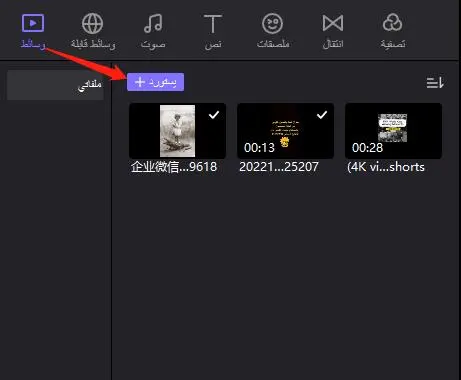Select the photo thumbnail ending in 9618
The width and height of the screenshot is (461, 380).
[177, 131]
